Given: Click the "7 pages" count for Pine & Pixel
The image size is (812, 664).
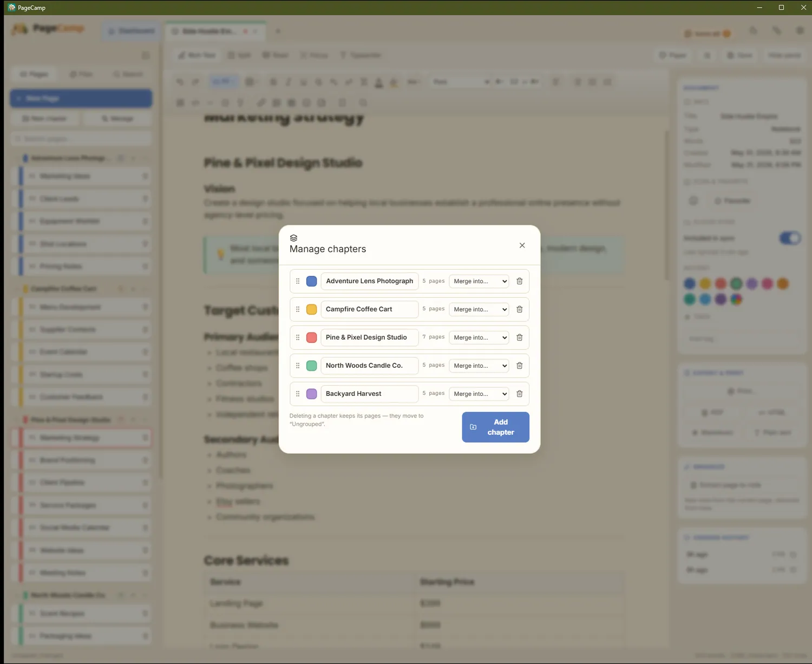Looking at the screenshot, I should (x=434, y=337).
